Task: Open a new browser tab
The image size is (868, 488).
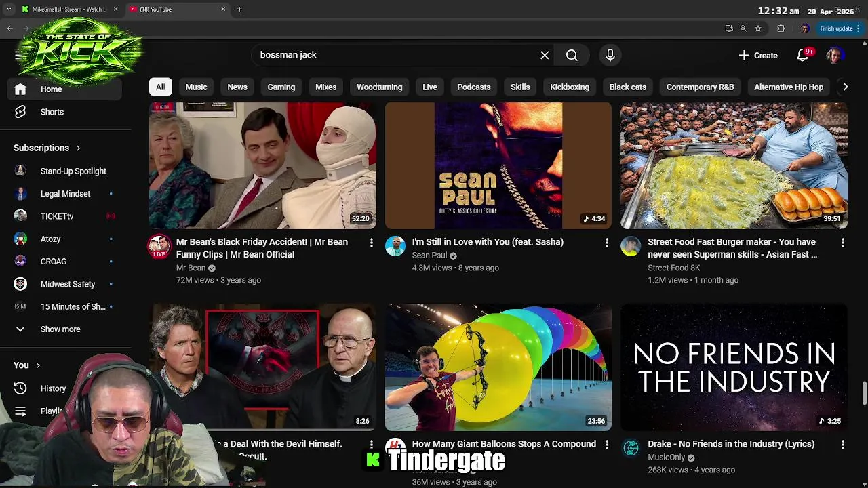Action: (239, 9)
